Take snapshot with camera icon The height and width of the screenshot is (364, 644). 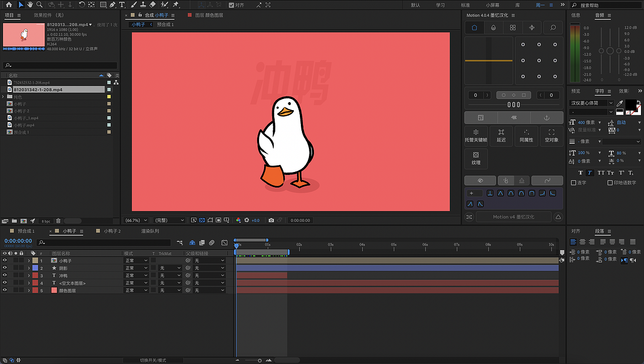point(271,220)
